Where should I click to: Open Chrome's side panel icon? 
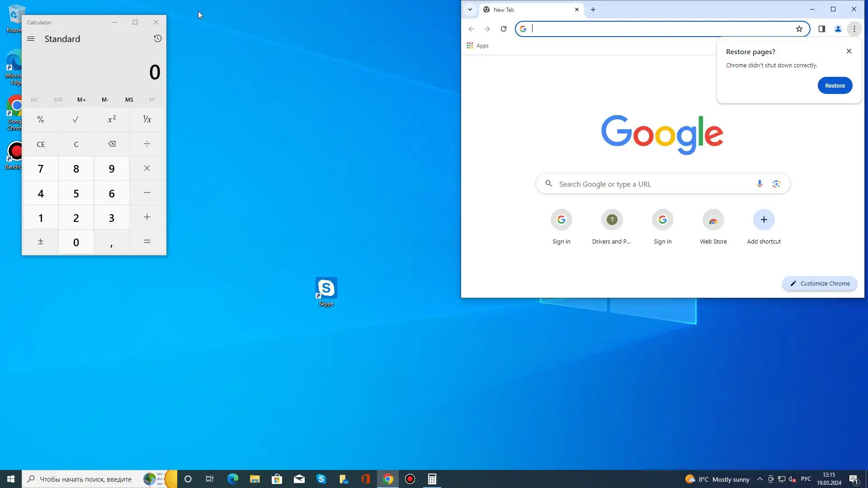pos(821,29)
